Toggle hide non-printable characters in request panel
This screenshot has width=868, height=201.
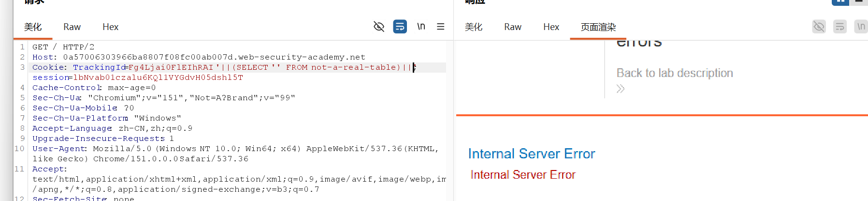pos(379,27)
